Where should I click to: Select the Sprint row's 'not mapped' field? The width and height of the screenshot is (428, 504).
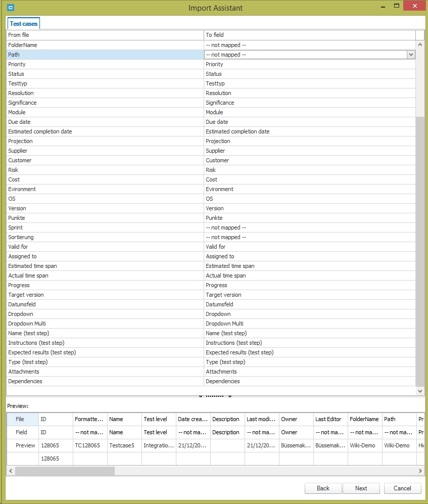[309, 227]
